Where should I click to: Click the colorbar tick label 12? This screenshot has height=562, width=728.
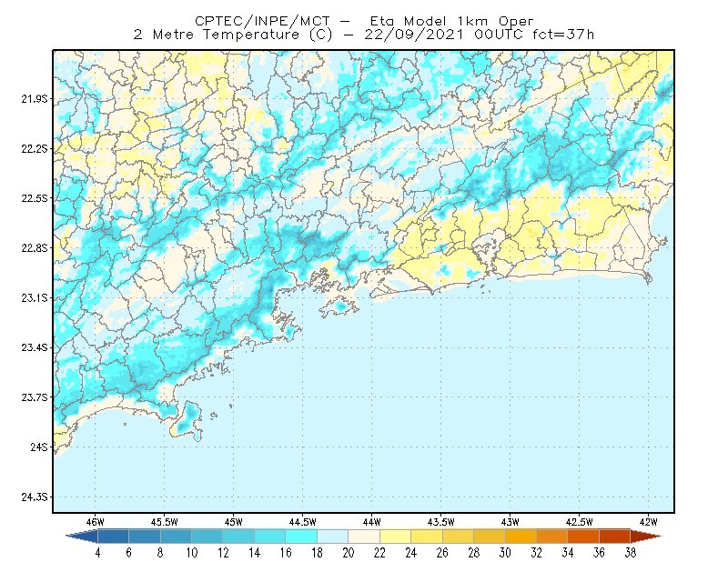pos(223,553)
